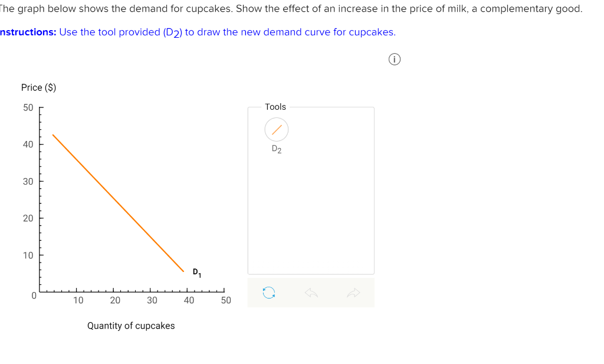Viewport: 604px width, 364px height.
Task: Click the 50 mark on the vertical axis
Action: click(28, 107)
